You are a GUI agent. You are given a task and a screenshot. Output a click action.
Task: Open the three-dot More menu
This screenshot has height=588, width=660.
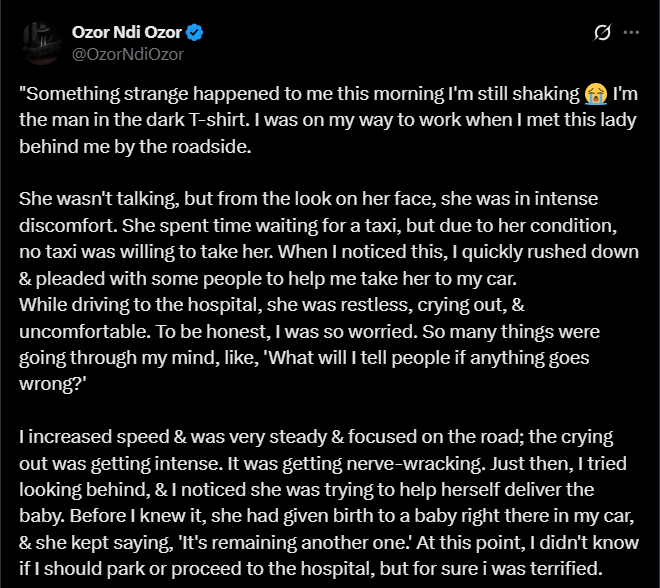click(631, 33)
